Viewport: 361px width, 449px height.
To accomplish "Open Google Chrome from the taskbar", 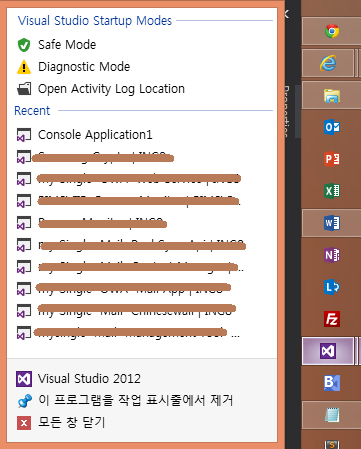I will point(332,31).
